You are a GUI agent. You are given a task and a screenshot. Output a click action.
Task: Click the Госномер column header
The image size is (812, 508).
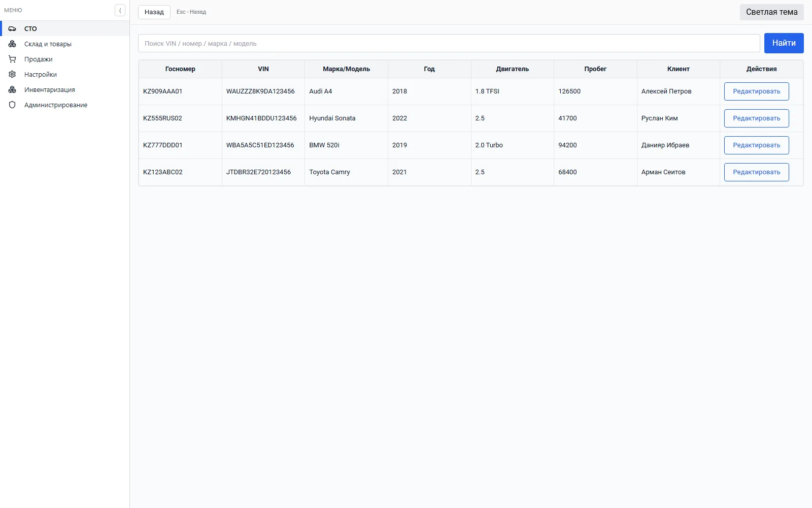pos(180,69)
